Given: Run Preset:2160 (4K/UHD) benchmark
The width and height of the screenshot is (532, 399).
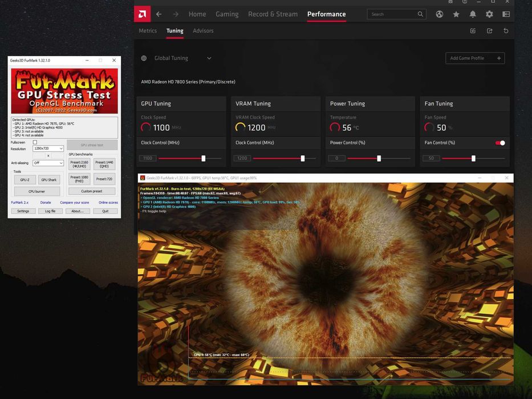Looking at the screenshot, I should coord(79,164).
